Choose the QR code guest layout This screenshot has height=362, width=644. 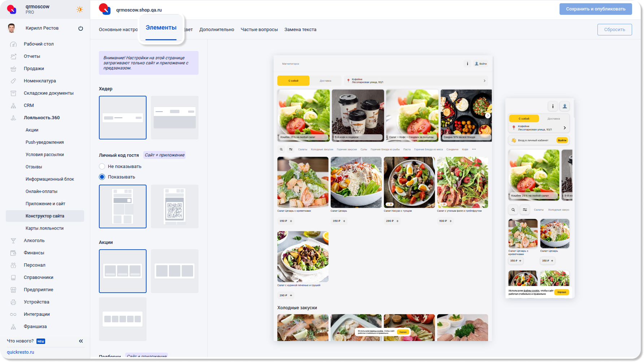(174, 206)
